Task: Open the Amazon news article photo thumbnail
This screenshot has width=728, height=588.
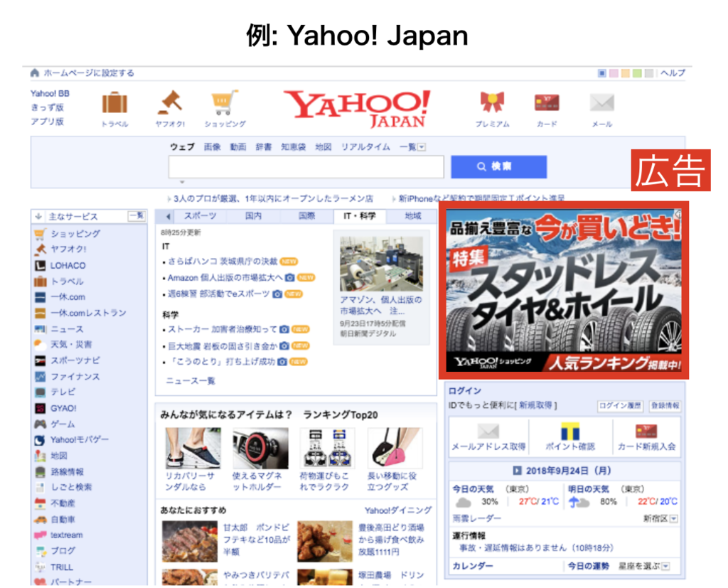Action: click(x=381, y=263)
